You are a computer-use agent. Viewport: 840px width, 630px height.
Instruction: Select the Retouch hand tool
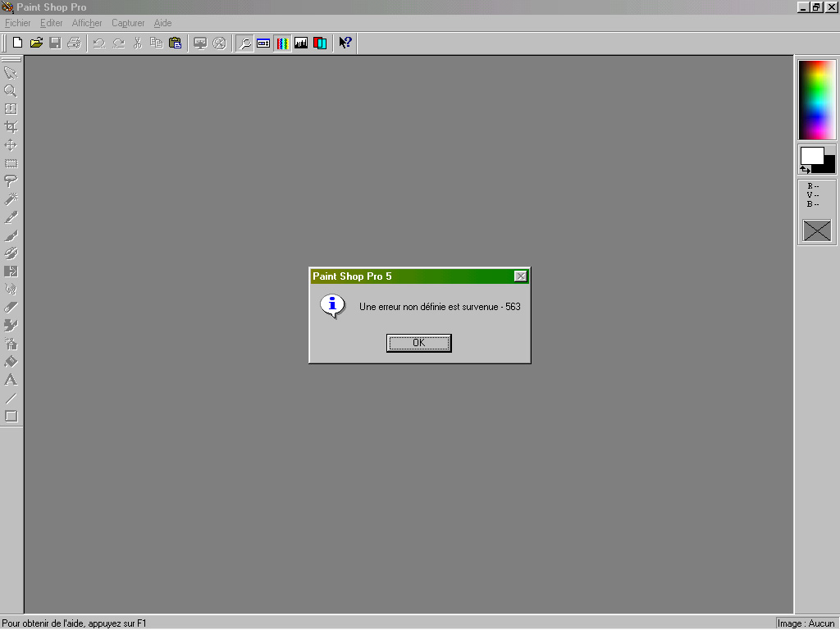(x=11, y=290)
